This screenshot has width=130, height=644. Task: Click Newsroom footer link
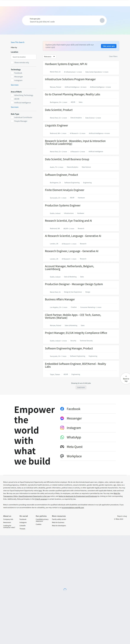click(x=7, y=522)
